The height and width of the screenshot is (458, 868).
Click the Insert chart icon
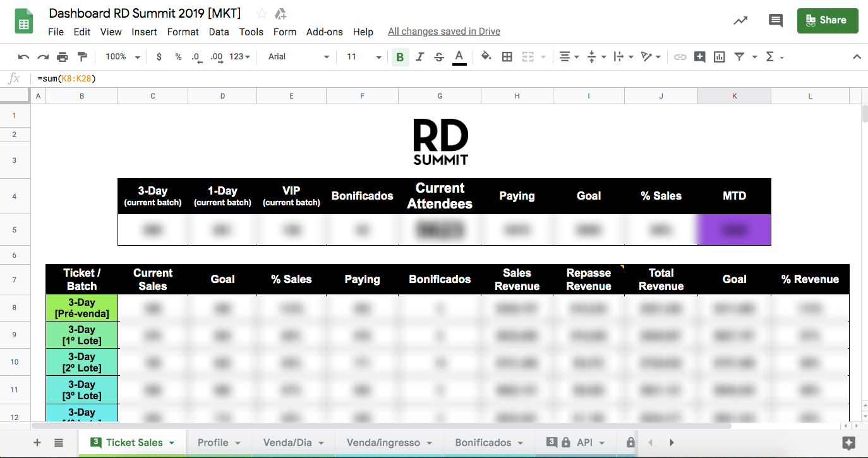point(719,57)
